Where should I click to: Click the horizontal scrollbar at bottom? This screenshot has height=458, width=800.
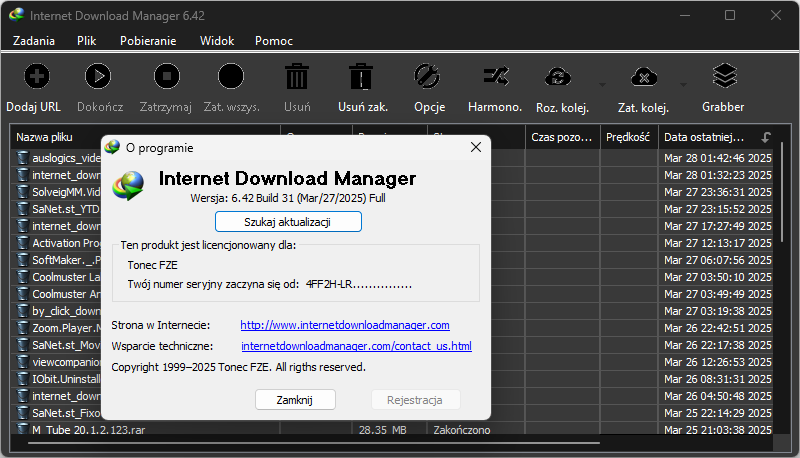[x=314, y=443]
